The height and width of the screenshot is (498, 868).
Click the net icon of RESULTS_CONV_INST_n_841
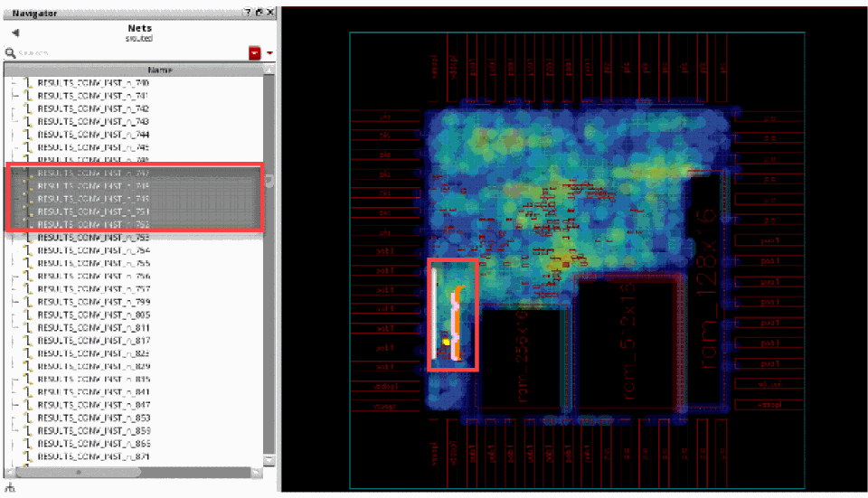point(28,391)
